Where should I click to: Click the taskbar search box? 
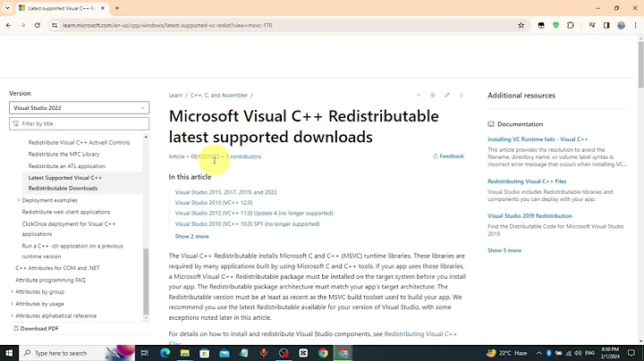77,353
